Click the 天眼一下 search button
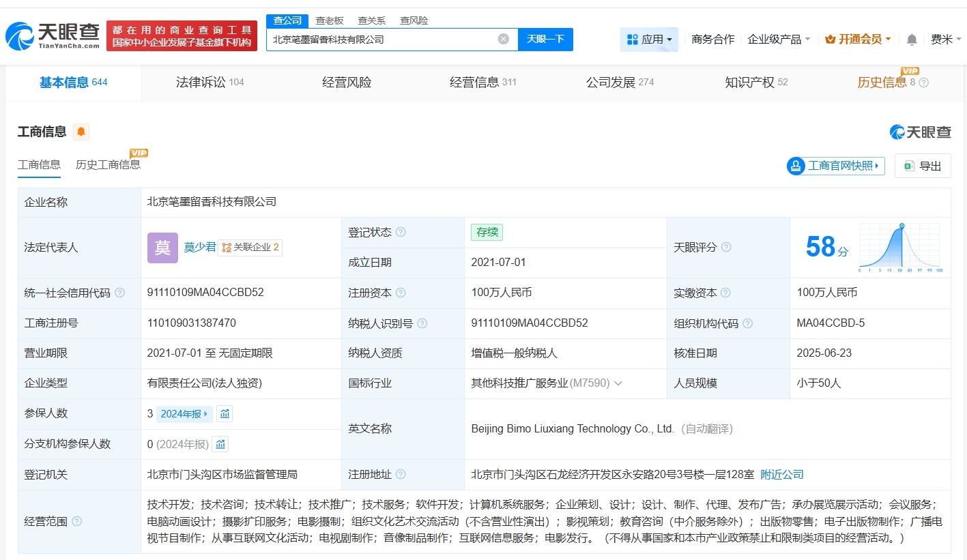 click(x=545, y=39)
